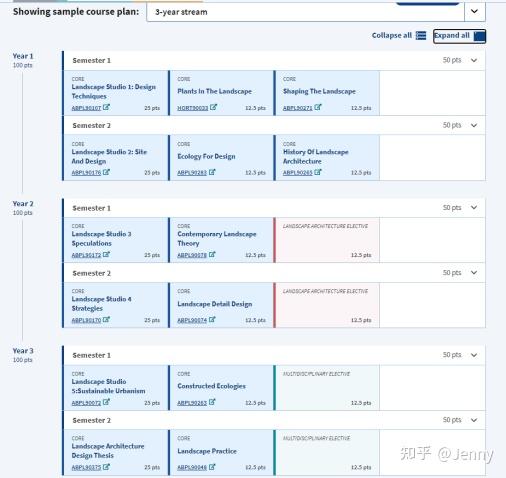The image size is (506, 478).
Task: Open external link icon beside HORT90033 code
Action: pos(213,107)
